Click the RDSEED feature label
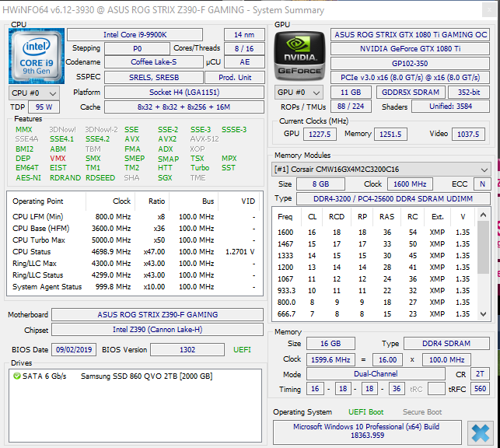 (100, 178)
